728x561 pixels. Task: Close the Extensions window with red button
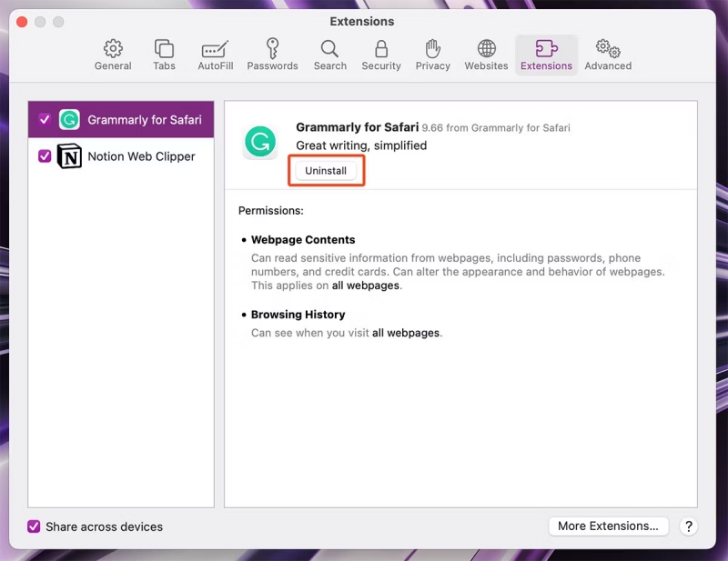(22, 22)
